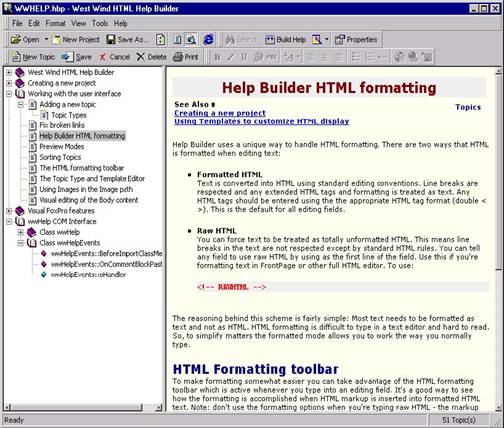Select The HTML formatting toolbar topic
This screenshot has width=504, height=428.
pyautogui.click(x=82, y=168)
